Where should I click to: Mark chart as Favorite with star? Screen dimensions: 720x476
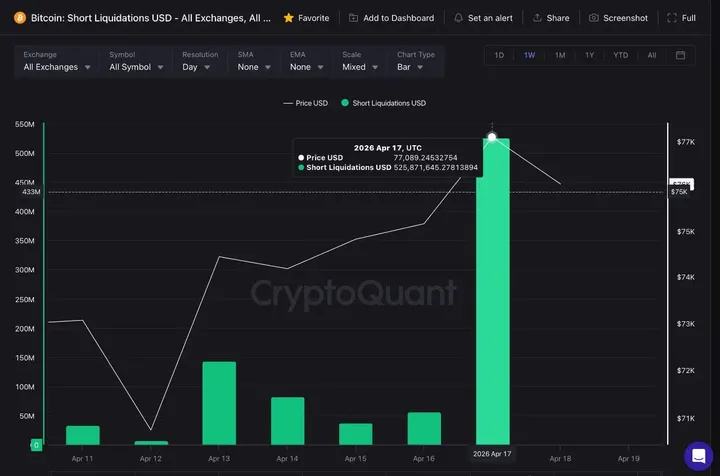click(306, 18)
